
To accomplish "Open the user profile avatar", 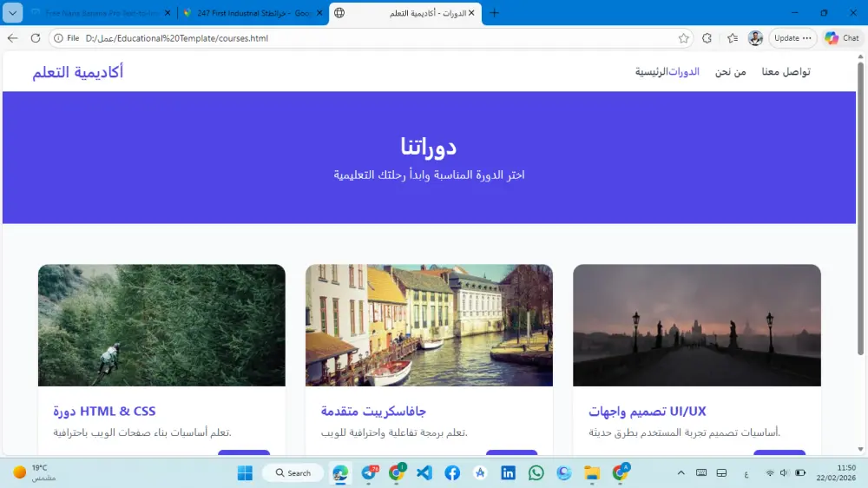I will (755, 38).
